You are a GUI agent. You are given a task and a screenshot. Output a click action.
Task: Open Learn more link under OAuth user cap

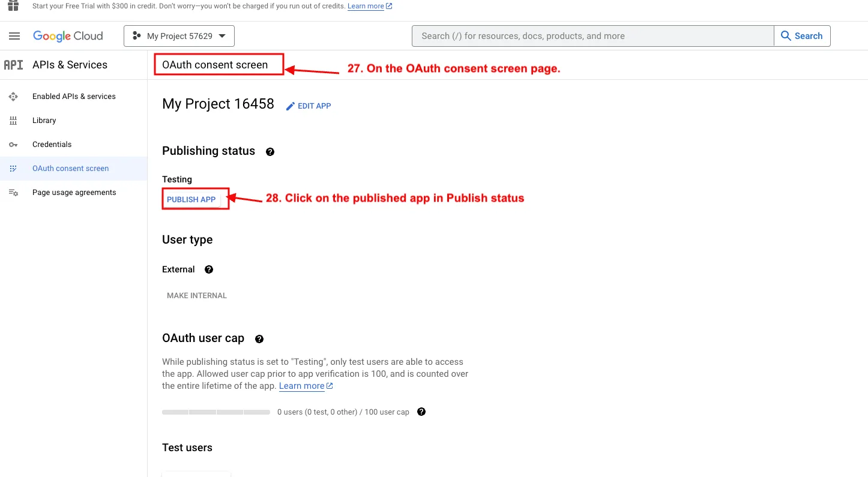pyautogui.click(x=306, y=386)
